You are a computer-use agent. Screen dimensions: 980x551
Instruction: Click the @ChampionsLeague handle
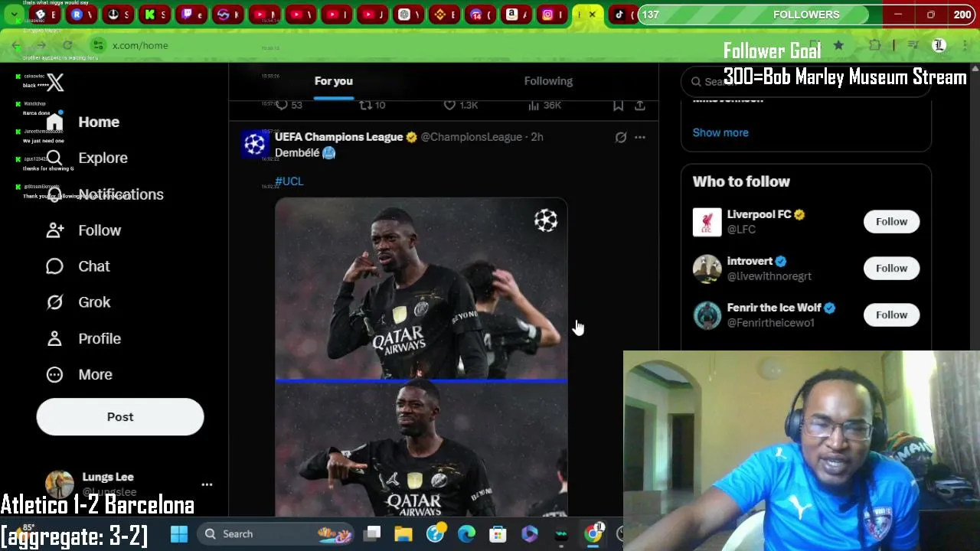click(x=471, y=137)
